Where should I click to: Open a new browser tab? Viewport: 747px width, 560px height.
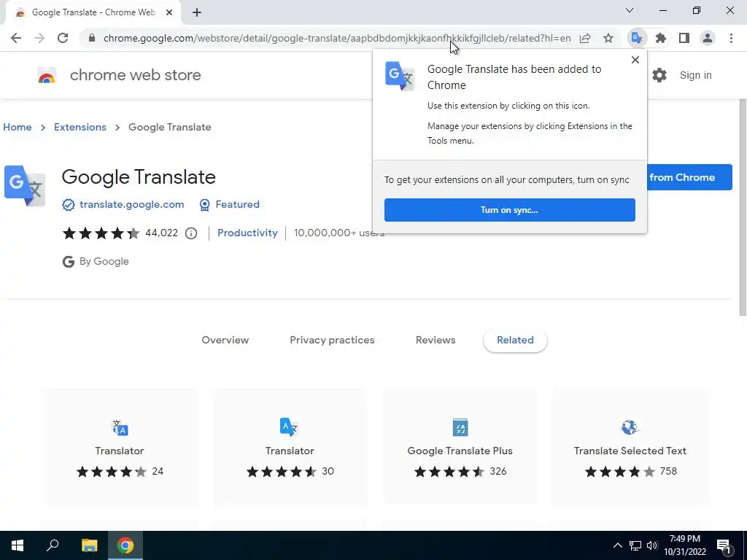click(x=197, y=12)
